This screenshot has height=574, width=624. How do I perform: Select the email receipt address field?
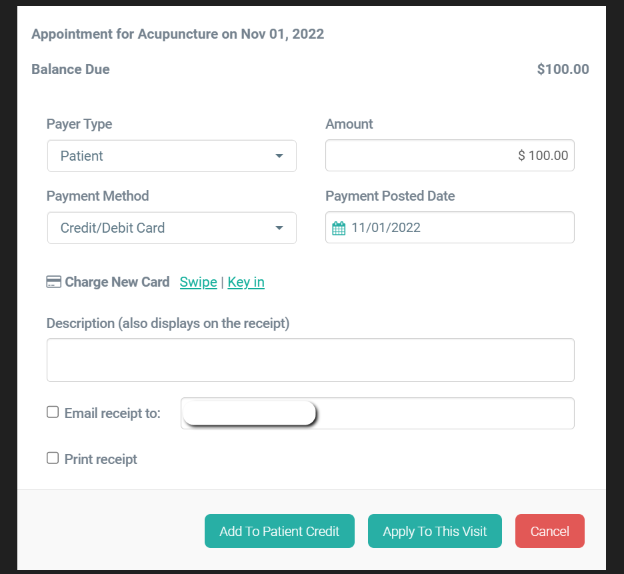[440, 413]
